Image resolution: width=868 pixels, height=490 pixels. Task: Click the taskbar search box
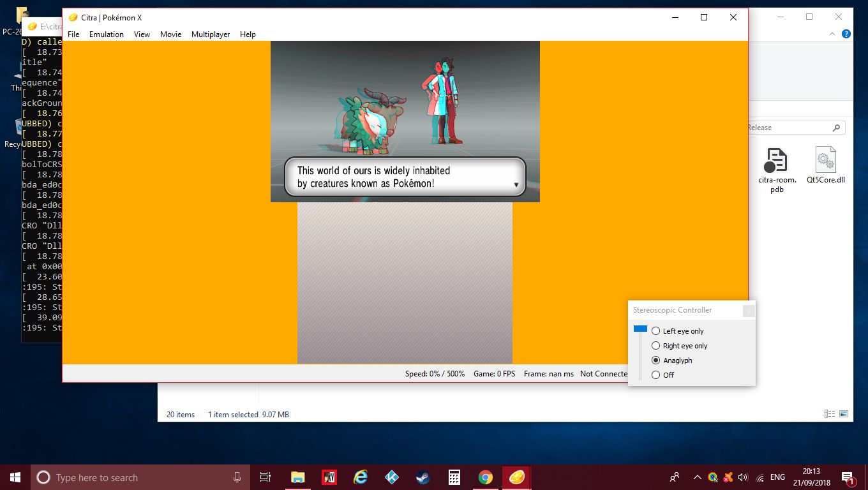point(140,477)
